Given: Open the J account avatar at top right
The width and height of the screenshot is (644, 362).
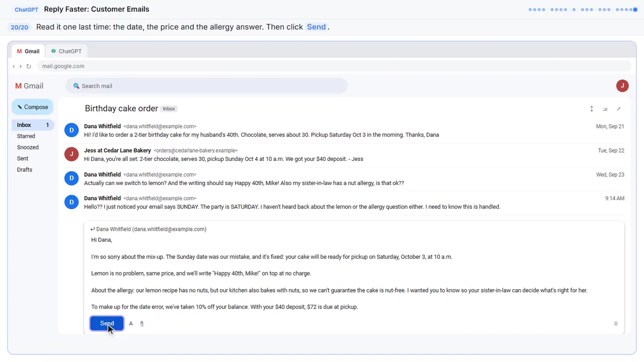Looking at the screenshot, I should 622,85.
